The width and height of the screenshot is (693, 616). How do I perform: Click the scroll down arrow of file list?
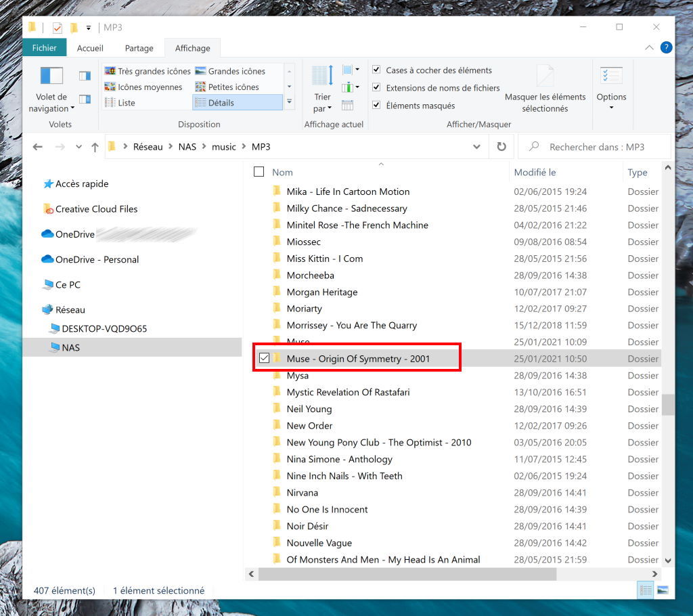pos(668,560)
